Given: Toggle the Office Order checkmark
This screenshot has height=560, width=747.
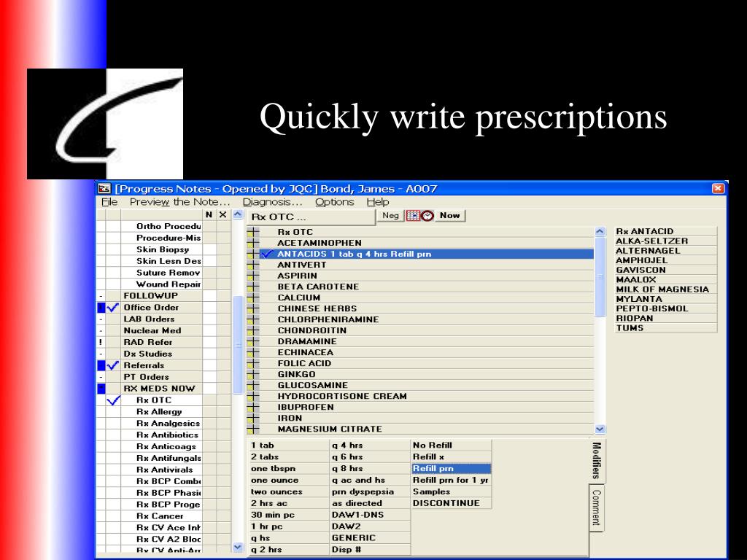Looking at the screenshot, I should (x=113, y=308).
